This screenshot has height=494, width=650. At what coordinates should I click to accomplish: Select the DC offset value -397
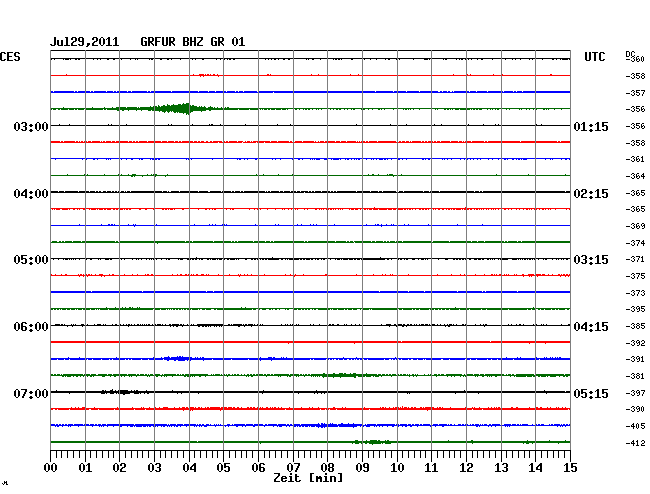coord(635,393)
